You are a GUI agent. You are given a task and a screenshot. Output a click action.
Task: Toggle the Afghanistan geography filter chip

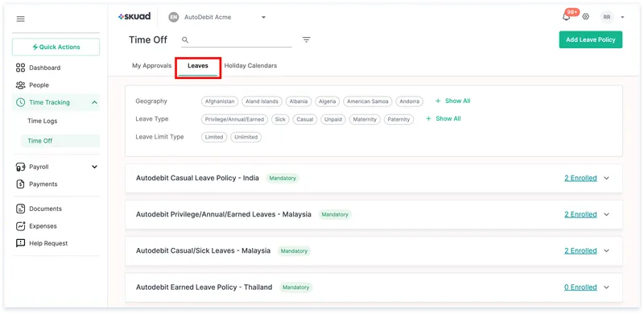(x=220, y=101)
